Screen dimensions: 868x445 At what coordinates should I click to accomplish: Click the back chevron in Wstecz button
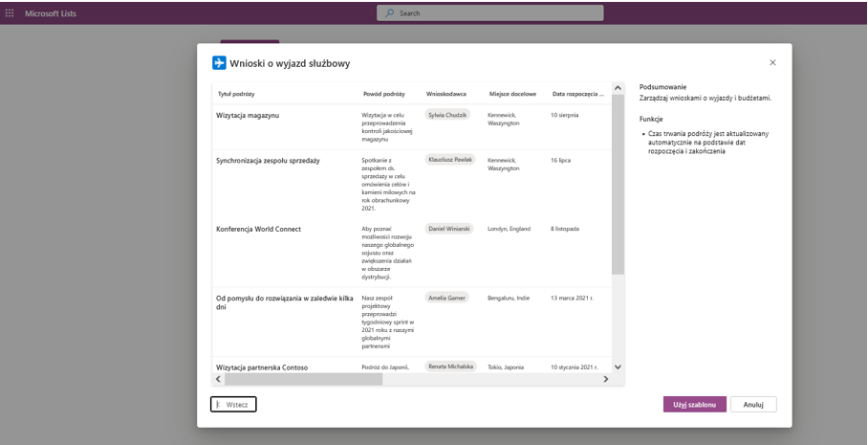[219, 405]
